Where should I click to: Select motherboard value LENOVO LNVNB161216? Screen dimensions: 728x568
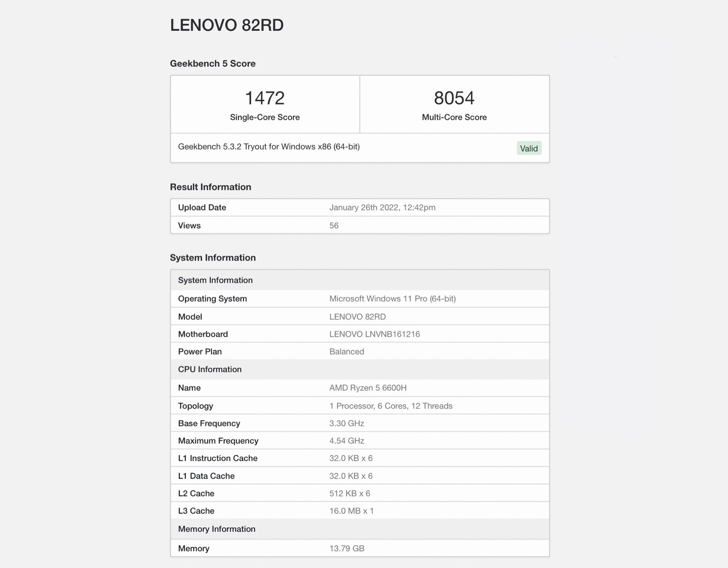click(375, 334)
